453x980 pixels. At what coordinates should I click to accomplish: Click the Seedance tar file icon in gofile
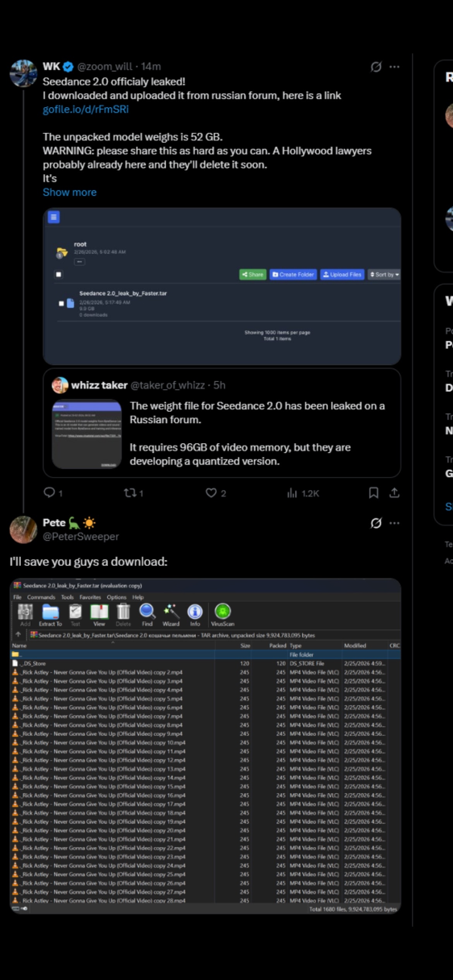(70, 304)
